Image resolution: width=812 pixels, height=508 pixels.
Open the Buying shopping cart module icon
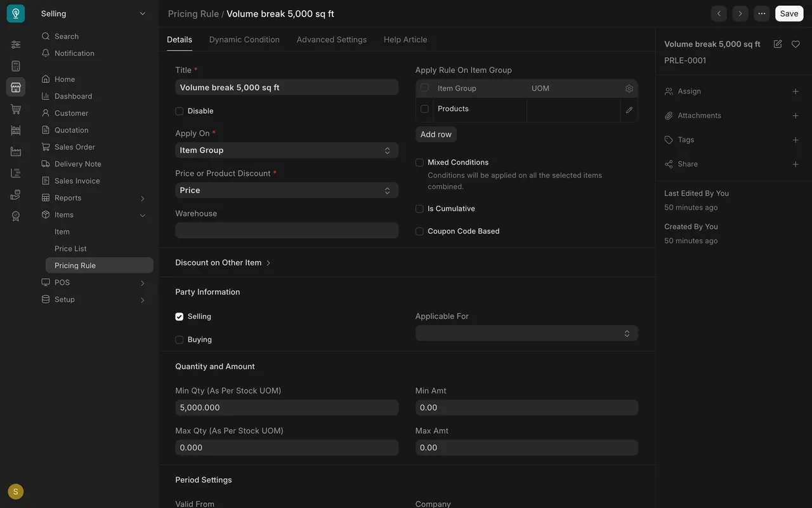pos(16,109)
